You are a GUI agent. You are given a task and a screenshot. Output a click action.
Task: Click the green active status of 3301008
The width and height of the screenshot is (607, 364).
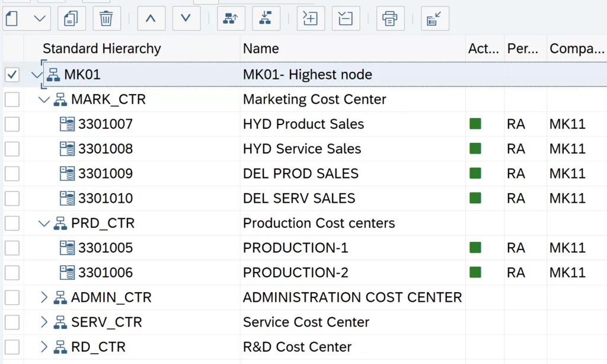coord(475,149)
